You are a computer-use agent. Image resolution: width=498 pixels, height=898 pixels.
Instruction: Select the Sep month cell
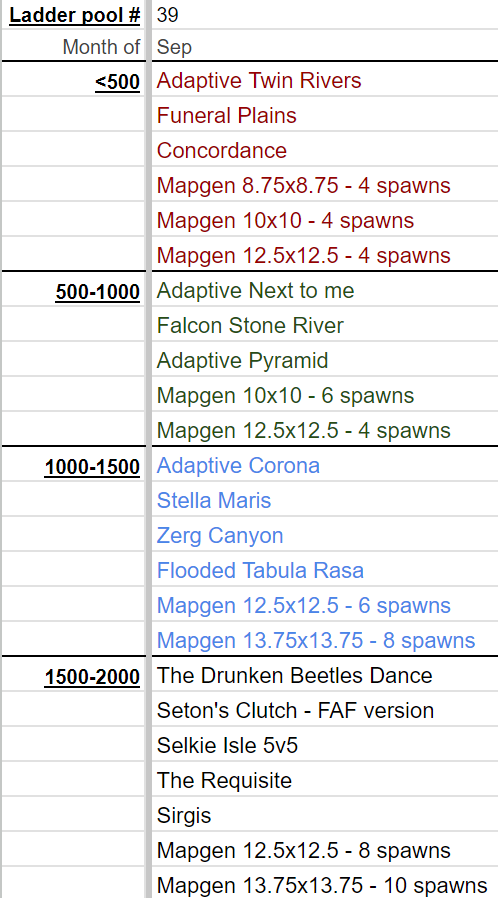[325, 46]
